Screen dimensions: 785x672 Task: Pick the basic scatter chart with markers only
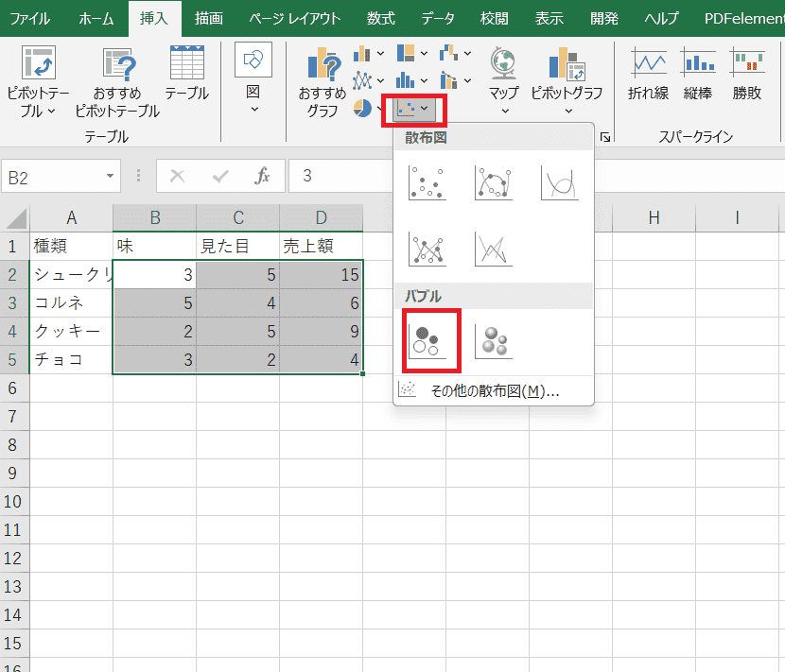pyautogui.click(x=427, y=182)
